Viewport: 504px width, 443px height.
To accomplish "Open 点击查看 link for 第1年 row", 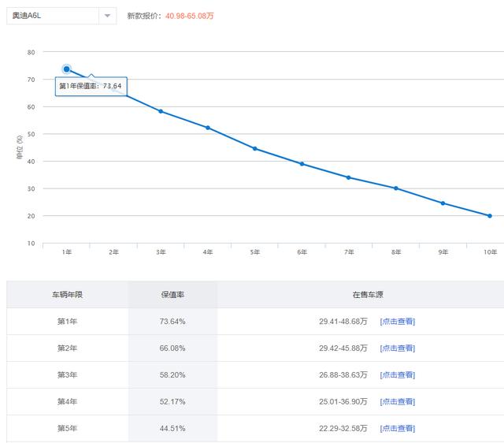I will click(397, 322).
